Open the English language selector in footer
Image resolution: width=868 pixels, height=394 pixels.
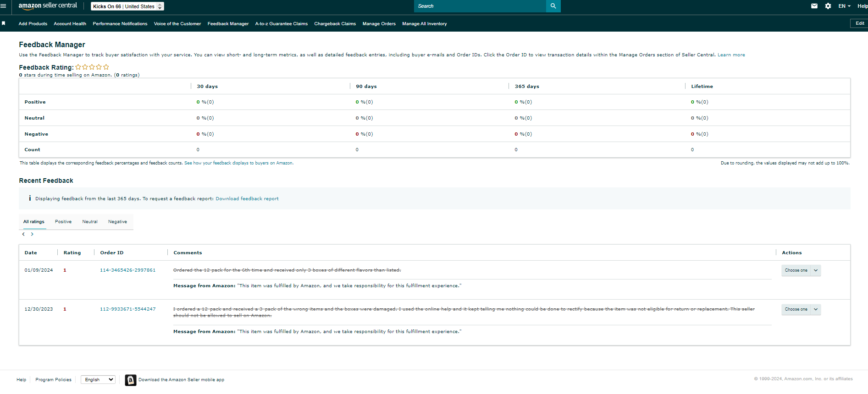98,380
